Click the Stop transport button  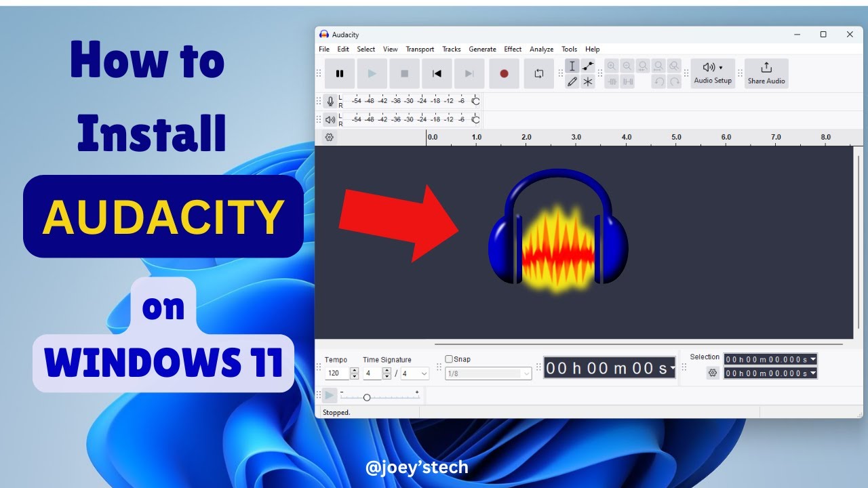[x=405, y=74]
